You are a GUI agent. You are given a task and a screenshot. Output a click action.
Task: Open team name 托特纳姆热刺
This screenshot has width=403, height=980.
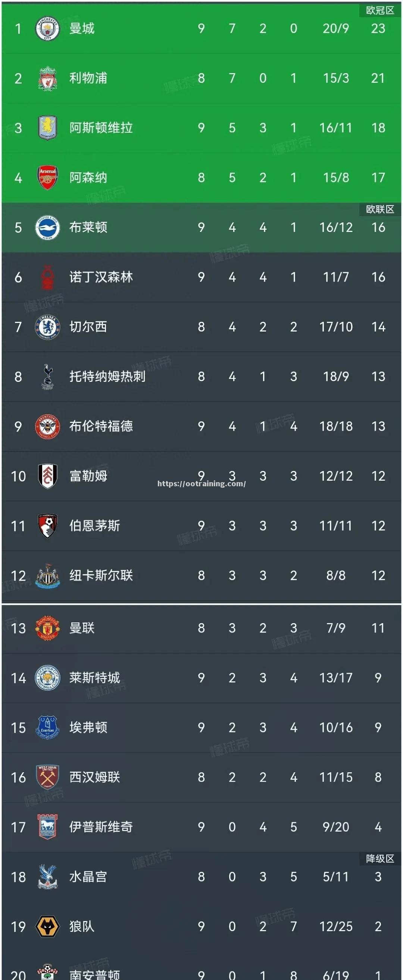[107, 377]
